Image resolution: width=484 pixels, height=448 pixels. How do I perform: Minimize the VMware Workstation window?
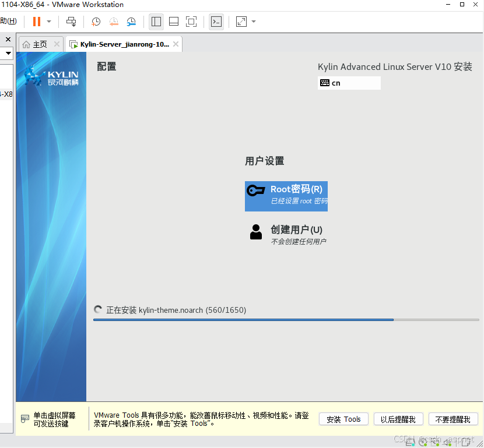coord(448,5)
